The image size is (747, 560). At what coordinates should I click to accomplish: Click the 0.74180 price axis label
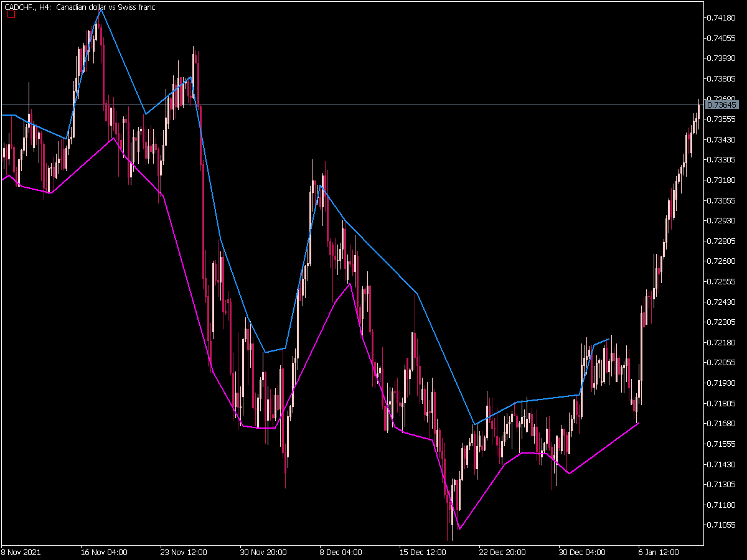pyautogui.click(x=722, y=18)
